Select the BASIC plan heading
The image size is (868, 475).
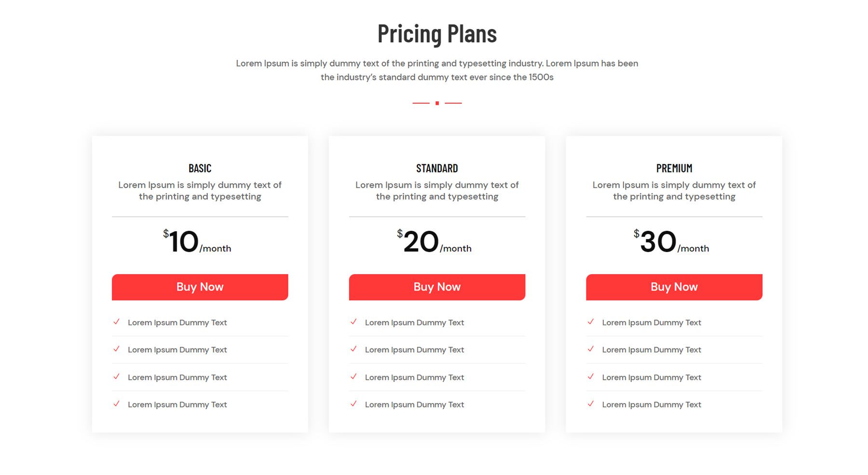click(200, 168)
